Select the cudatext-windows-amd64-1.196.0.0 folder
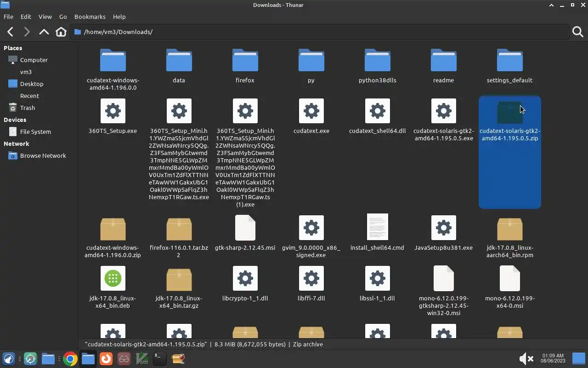 (113, 60)
